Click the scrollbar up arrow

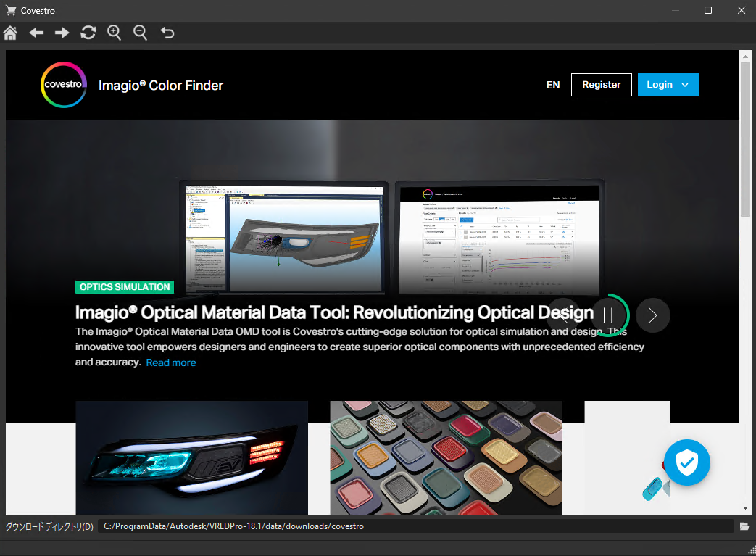tap(745, 57)
